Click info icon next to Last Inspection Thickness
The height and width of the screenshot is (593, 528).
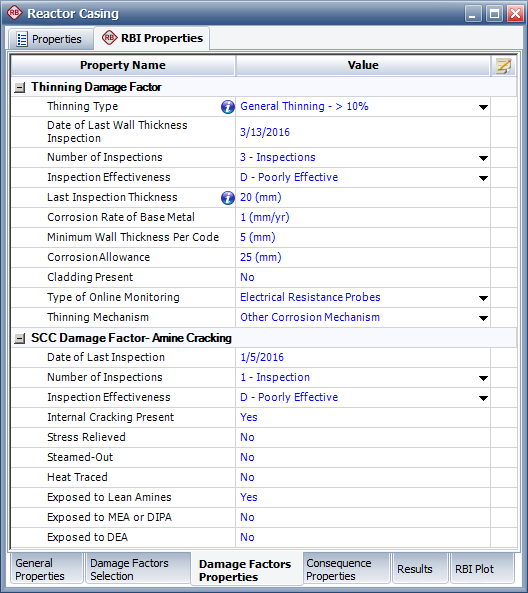click(228, 198)
